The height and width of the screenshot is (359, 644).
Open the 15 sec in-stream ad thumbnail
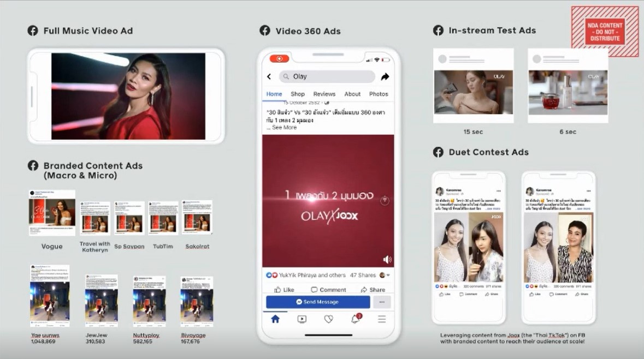[474, 92]
